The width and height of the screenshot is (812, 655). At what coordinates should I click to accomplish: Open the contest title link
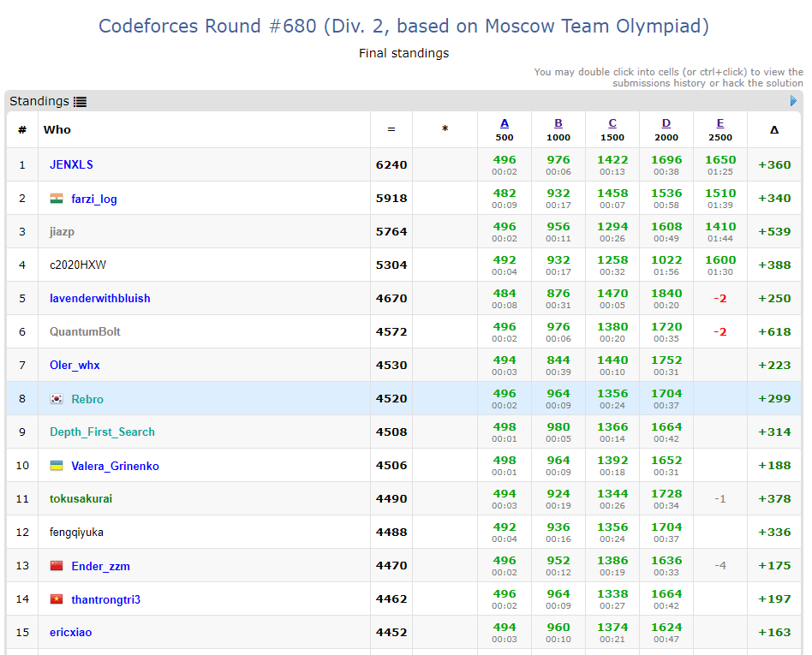pyautogui.click(x=403, y=26)
